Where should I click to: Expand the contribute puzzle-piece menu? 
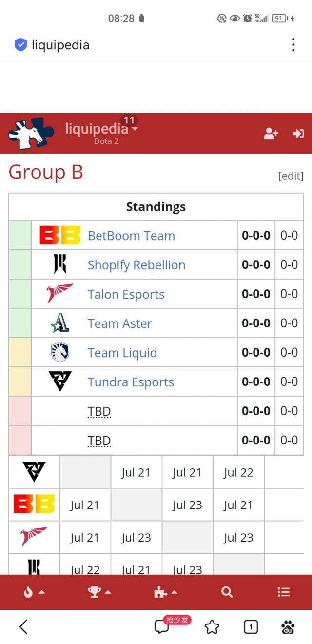point(165,592)
